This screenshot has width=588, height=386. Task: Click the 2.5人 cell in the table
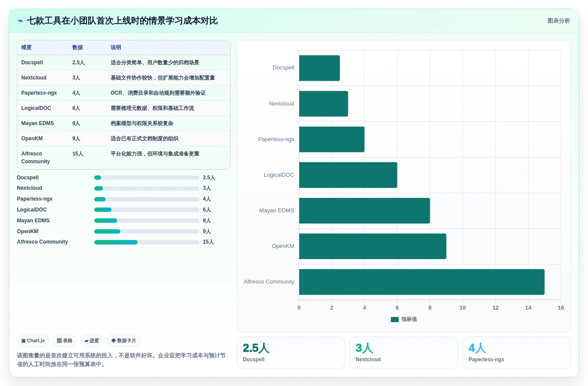(79, 63)
